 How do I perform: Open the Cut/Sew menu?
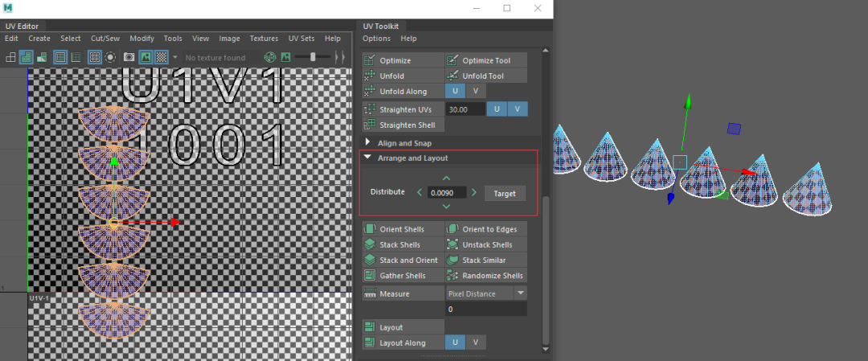105,39
